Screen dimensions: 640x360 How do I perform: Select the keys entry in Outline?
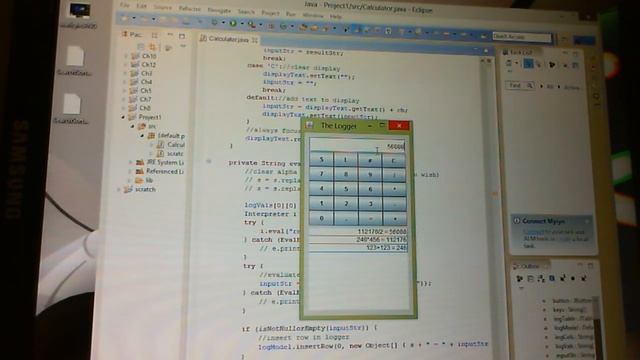pyautogui.click(x=570, y=310)
